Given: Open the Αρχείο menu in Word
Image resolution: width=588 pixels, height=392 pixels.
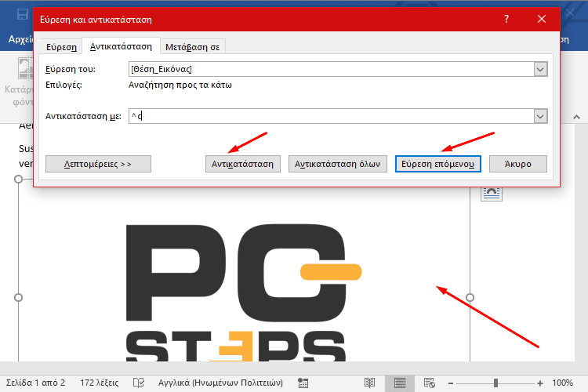Looking at the screenshot, I should pyautogui.click(x=20, y=39).
